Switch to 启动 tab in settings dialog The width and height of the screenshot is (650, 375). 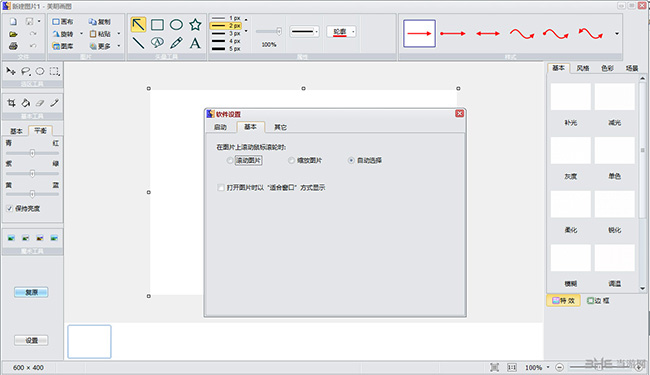220,127
